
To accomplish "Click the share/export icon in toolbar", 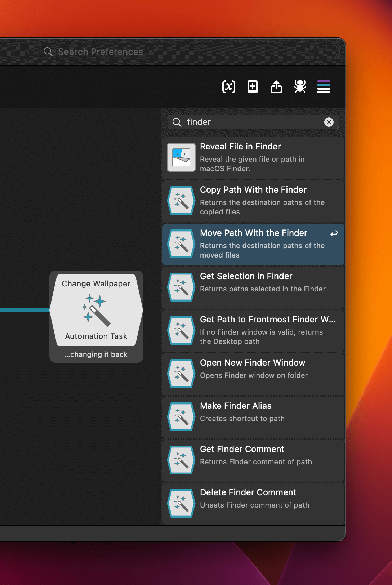I will pyautogui.click(x=276, y=87).
